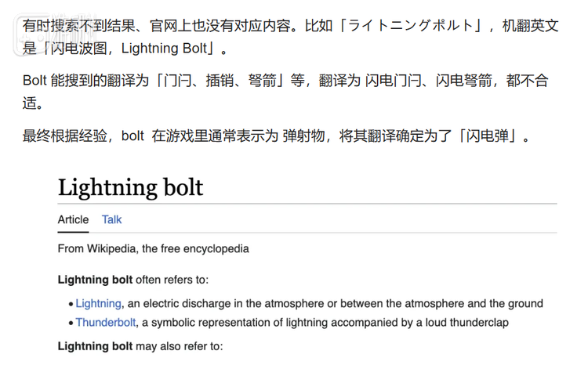Click the final translation 闪电弹
Viewport: 588px width, 376px height.
(487, 136)
